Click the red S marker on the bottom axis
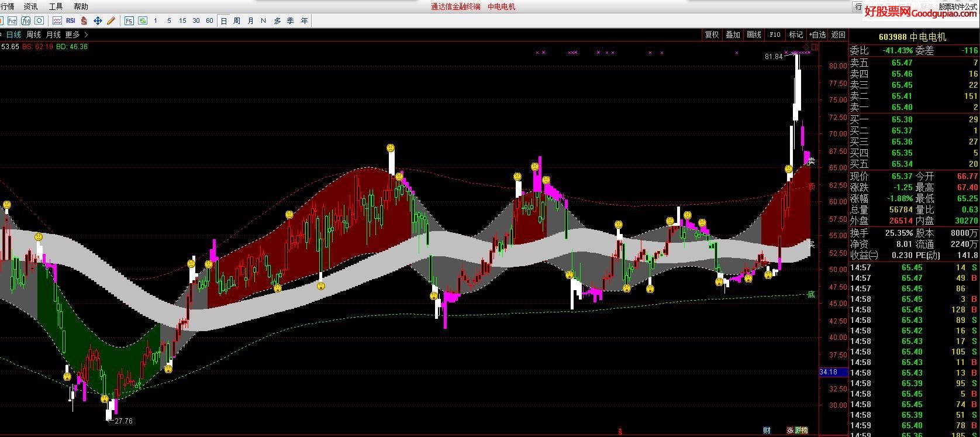 coord(620,432)
